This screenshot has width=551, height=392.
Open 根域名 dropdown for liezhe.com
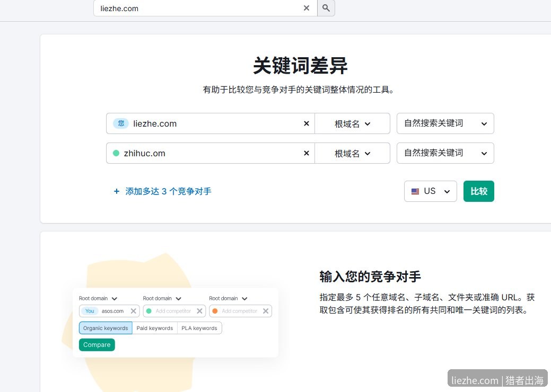tap(353, 123)
